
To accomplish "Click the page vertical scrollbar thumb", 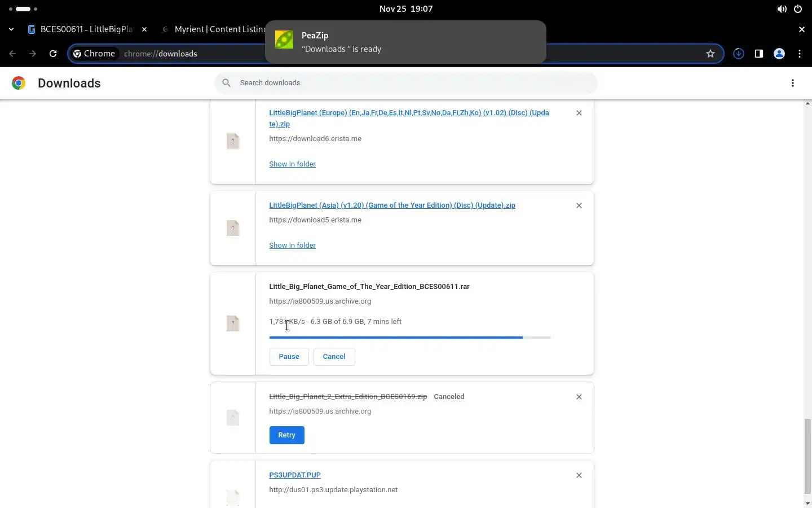I will (807, 456).
